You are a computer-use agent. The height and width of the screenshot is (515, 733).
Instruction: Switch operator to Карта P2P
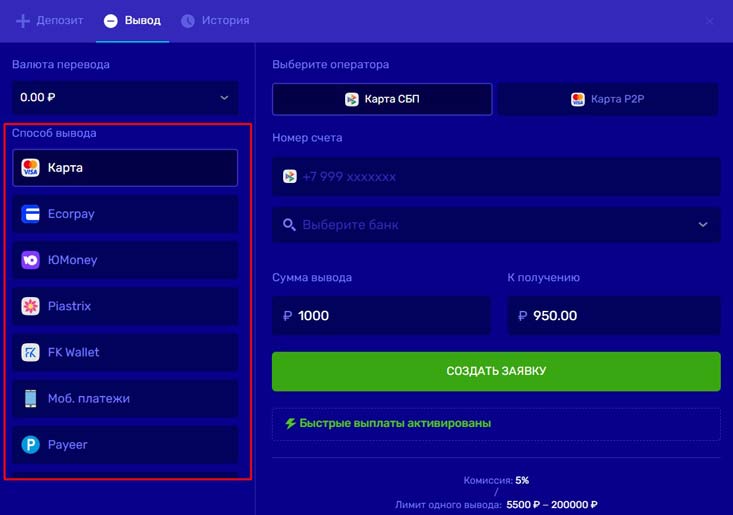pyautogui.click(x=608, y=99)
